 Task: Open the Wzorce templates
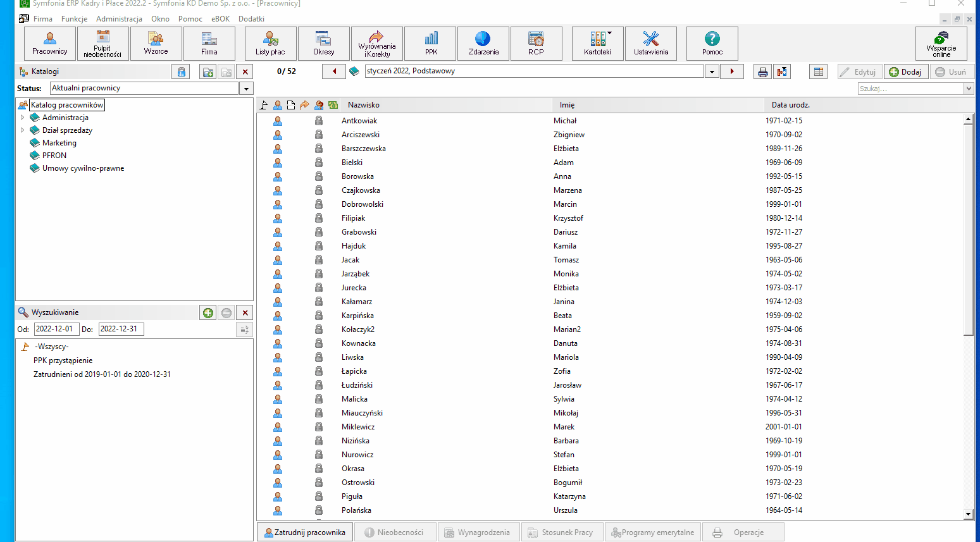[156, 44]
